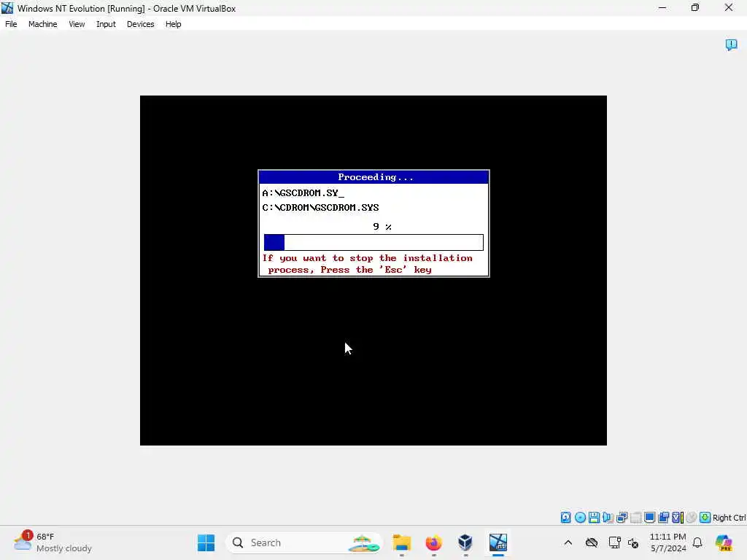
Task: Click the crossed-out cloud sync tray icon
Action: click(592, 542)
